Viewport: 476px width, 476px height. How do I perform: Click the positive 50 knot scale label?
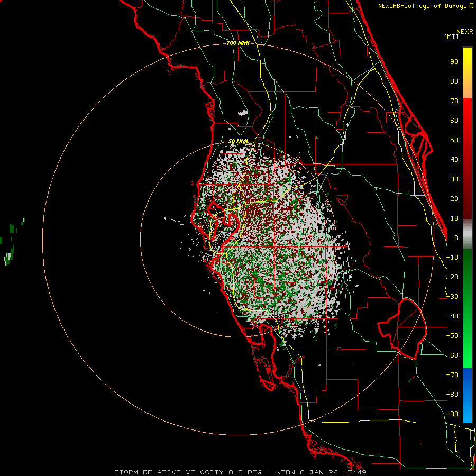pyautogui.click(x=454, y=140)
